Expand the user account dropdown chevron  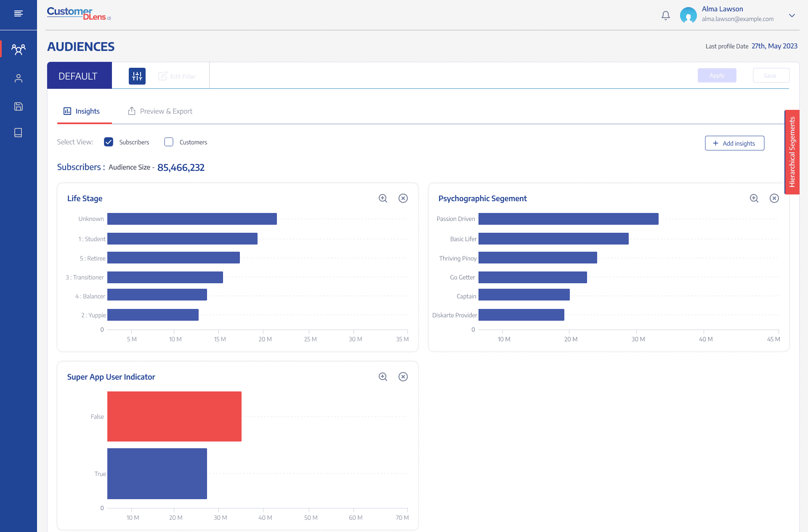792,16
